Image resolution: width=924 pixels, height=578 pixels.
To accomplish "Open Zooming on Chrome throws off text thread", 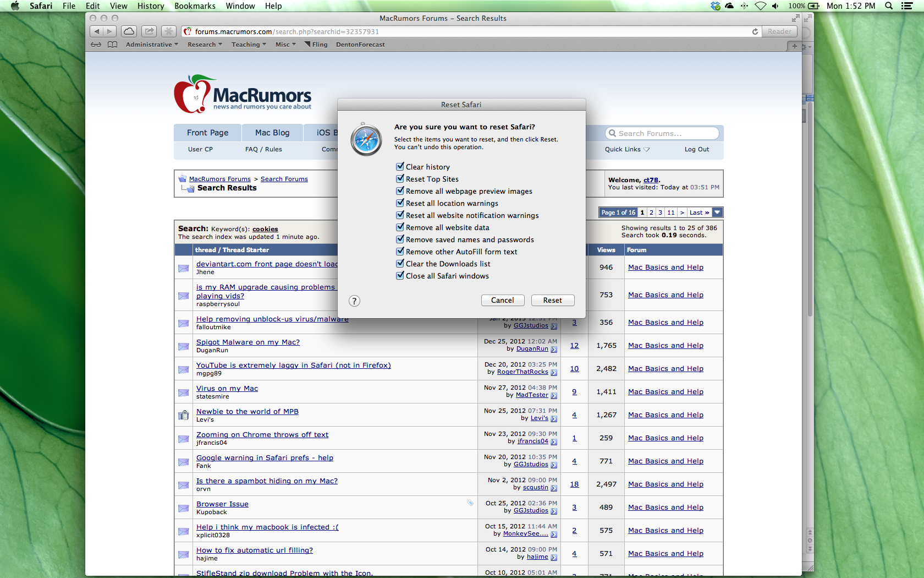I will point(262,434).
